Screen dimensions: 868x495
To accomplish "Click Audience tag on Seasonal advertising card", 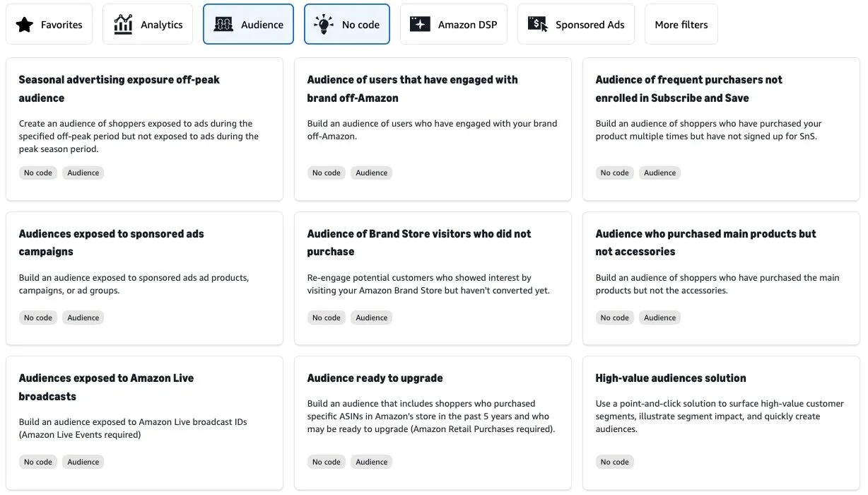I will click(x=83, y=173).
